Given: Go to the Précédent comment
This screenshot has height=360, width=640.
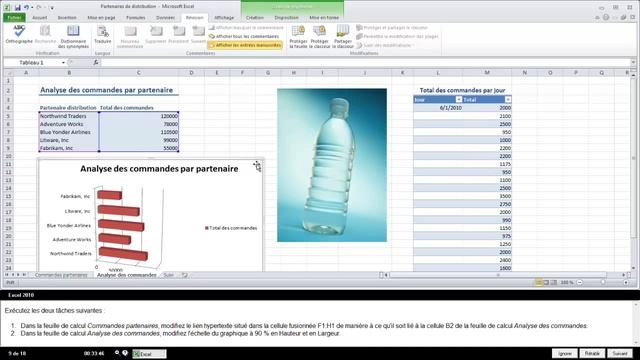Looking at the screenshot, I should coord(179,34).
